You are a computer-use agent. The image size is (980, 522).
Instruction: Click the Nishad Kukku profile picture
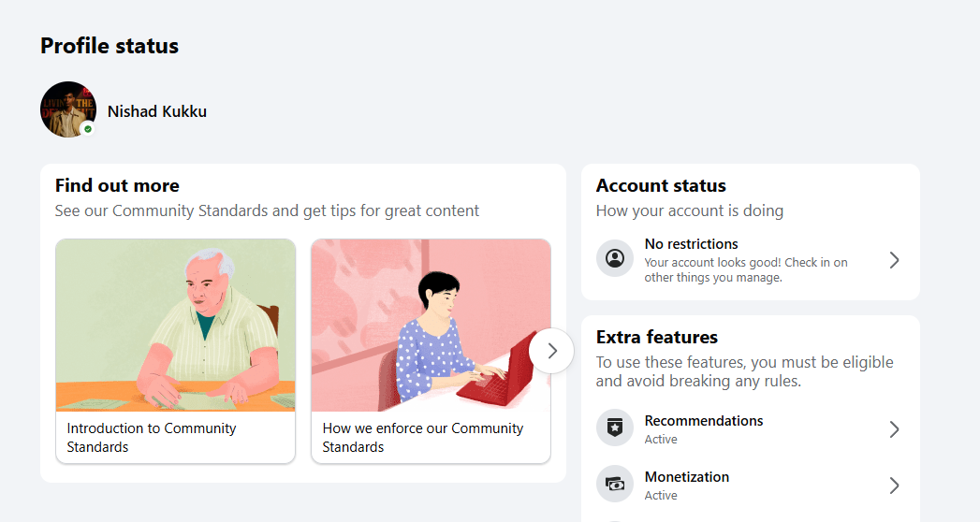67,109
